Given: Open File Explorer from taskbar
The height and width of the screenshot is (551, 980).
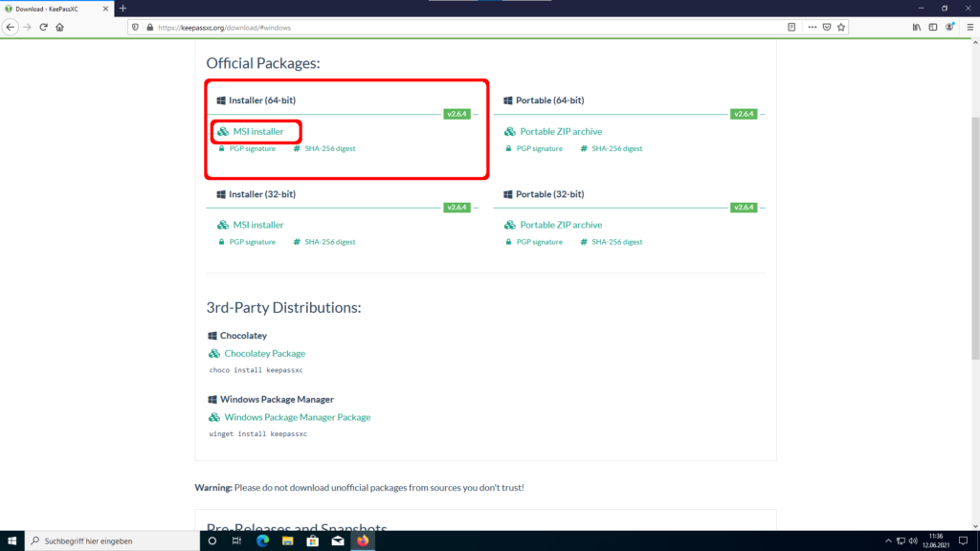Looking at the screenshot, I should (287, 541).
